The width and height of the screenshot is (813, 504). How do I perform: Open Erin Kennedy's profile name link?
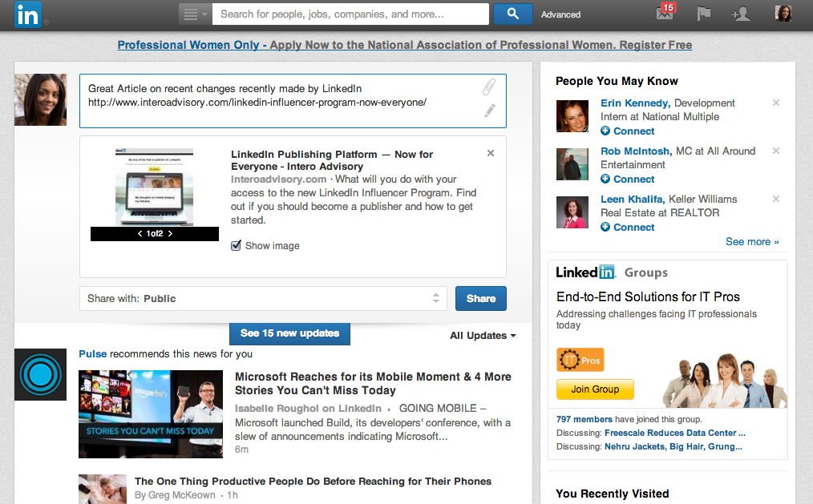coord(635,103)
